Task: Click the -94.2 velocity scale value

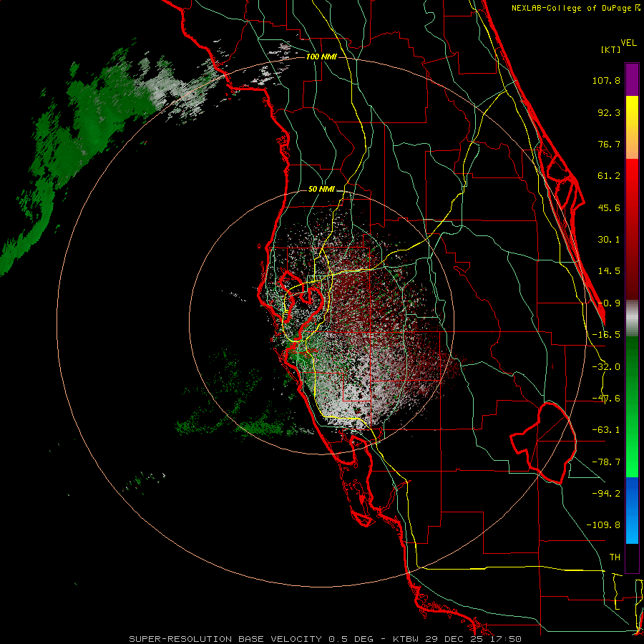Action: click(606, 494)
